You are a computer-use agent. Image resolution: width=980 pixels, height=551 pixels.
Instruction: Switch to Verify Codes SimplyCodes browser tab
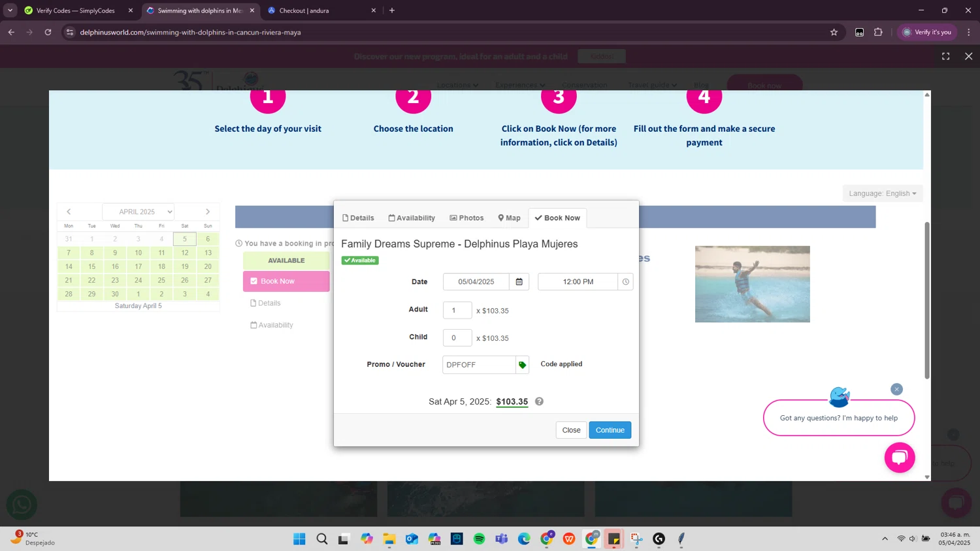tap(76, 10)
